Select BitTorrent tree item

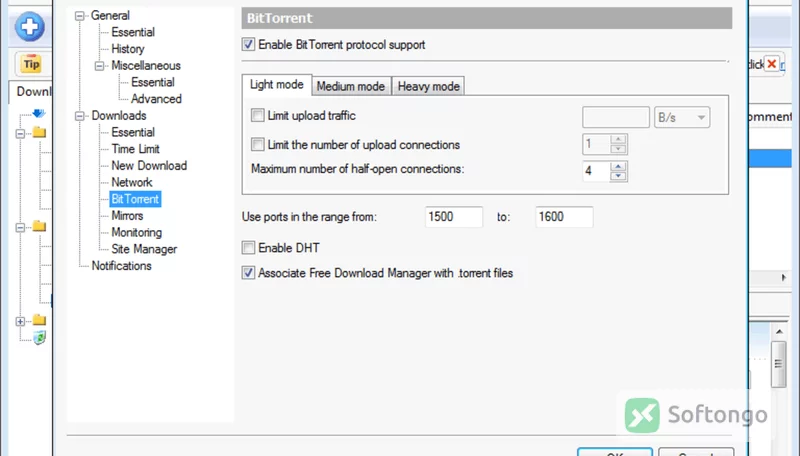coord(135,199)
